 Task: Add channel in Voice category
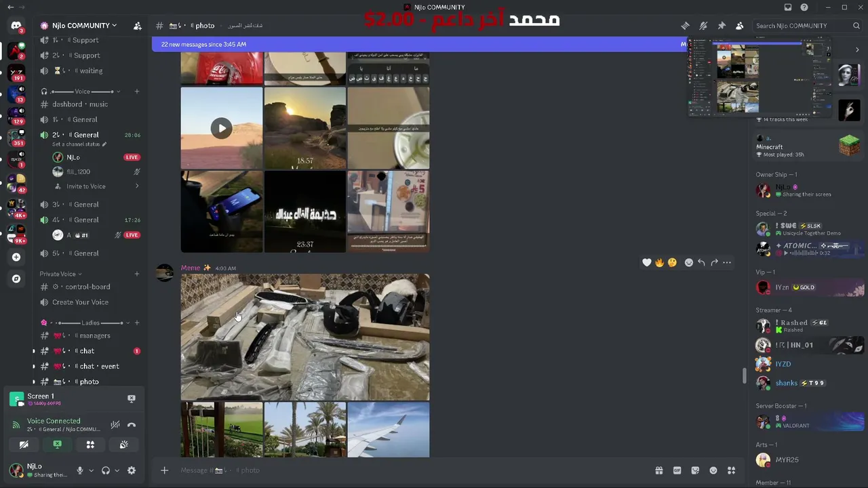[137, 91]
